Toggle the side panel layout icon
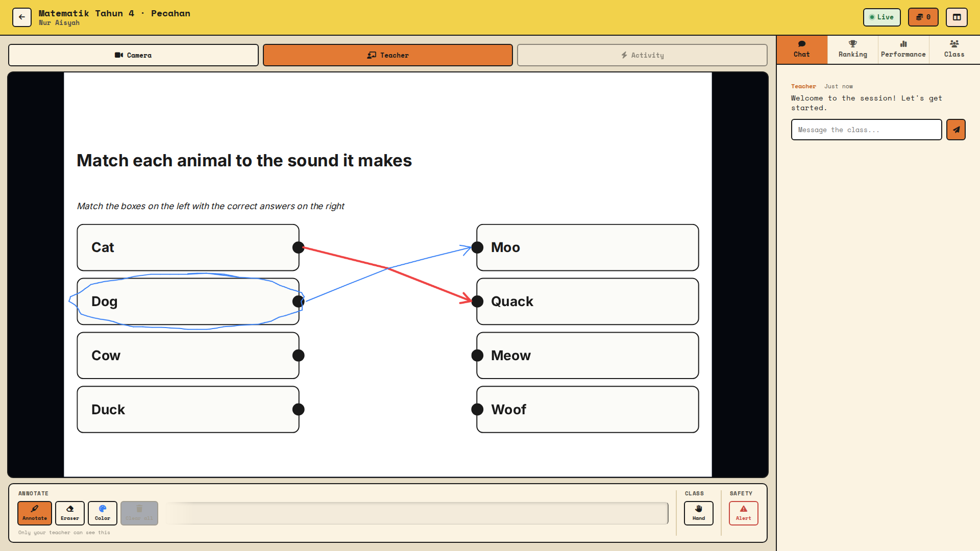This screenshot has height=551, width=980. coord(957,17)
